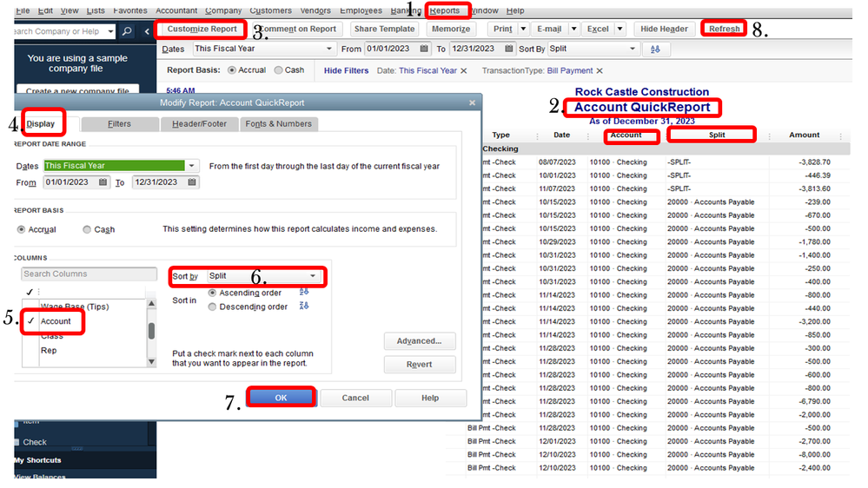The width and height of the screenshot is (868, 488).
Task: Select Descending order radio button
Action: pyautogui.click(x=212, y=307)
